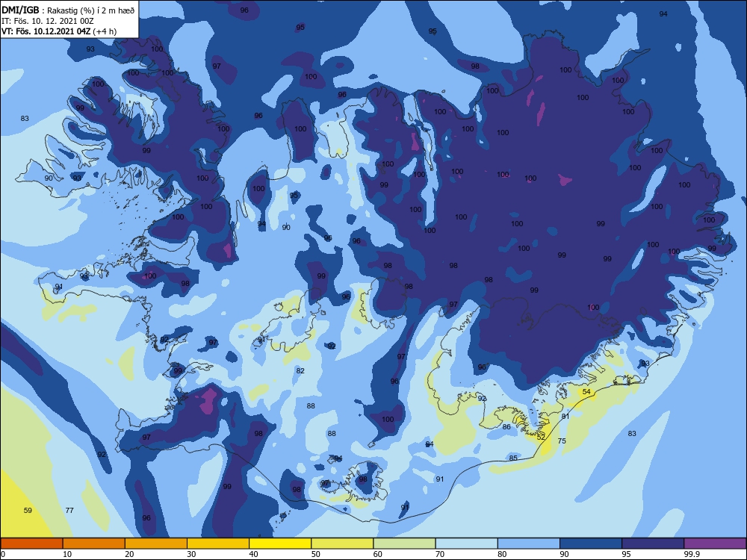Click the legend scale label '50'
This screenshot has width=747, height=560.
(x=316, y=554)
